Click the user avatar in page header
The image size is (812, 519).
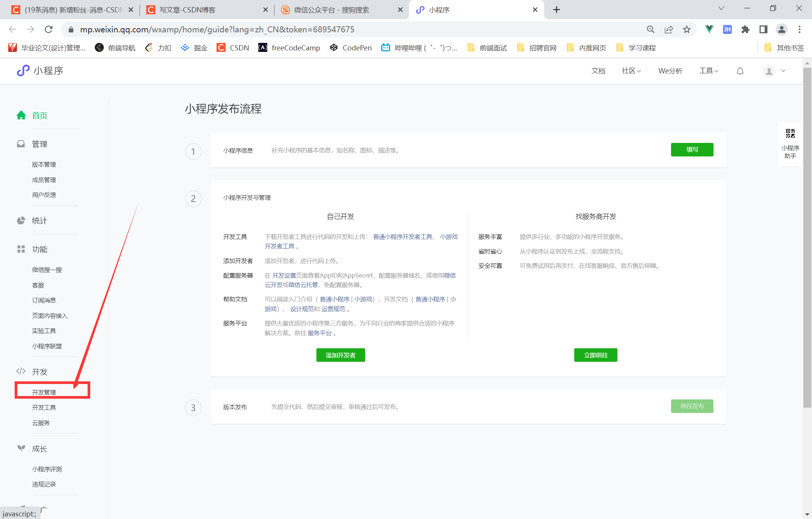pos(769,71)
